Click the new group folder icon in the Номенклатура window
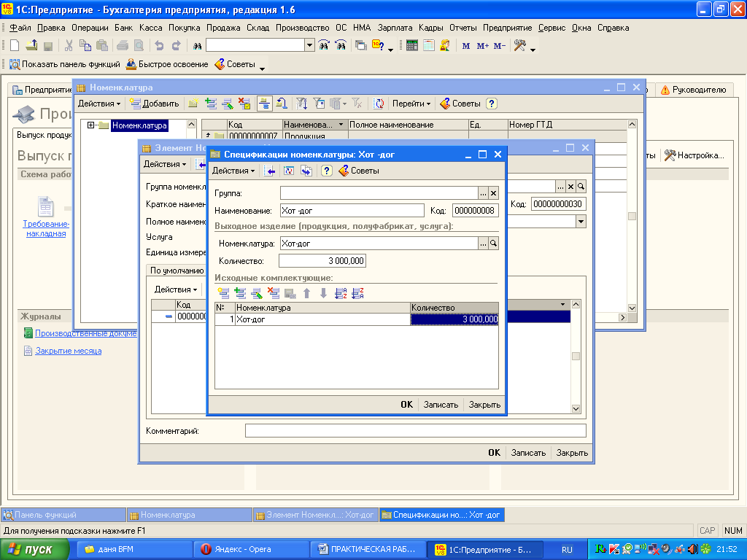This screenshot has width=747, height=560. (x=193, y=104)
